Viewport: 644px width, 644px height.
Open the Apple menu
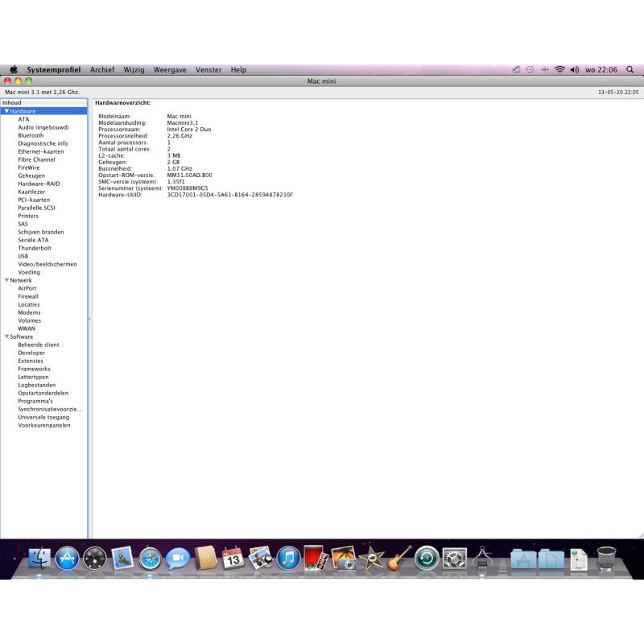pyautogui.click(x=14, y=69)
